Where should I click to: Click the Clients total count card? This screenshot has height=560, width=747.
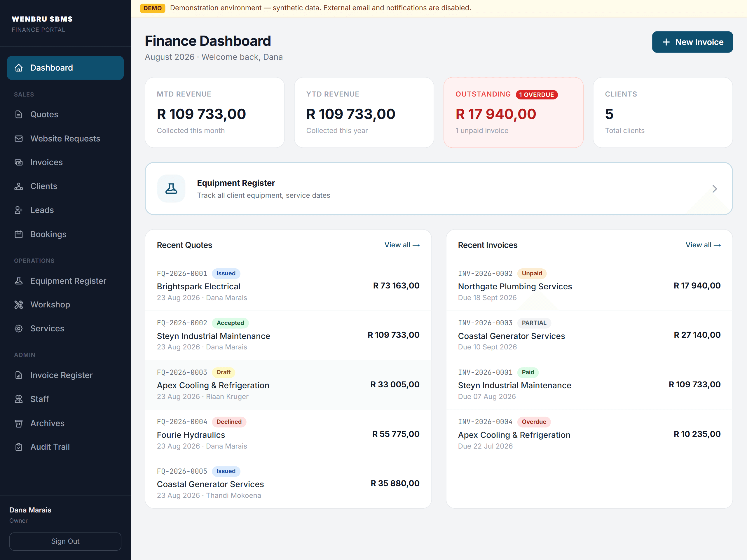click(x=663, y=112)
